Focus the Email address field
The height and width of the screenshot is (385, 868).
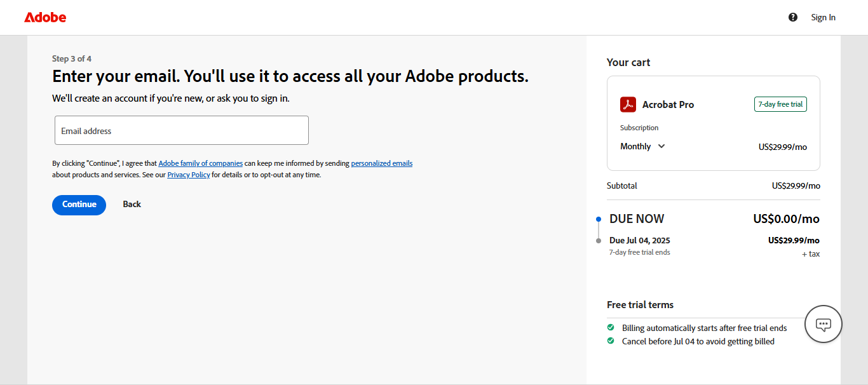coord(182,130)
